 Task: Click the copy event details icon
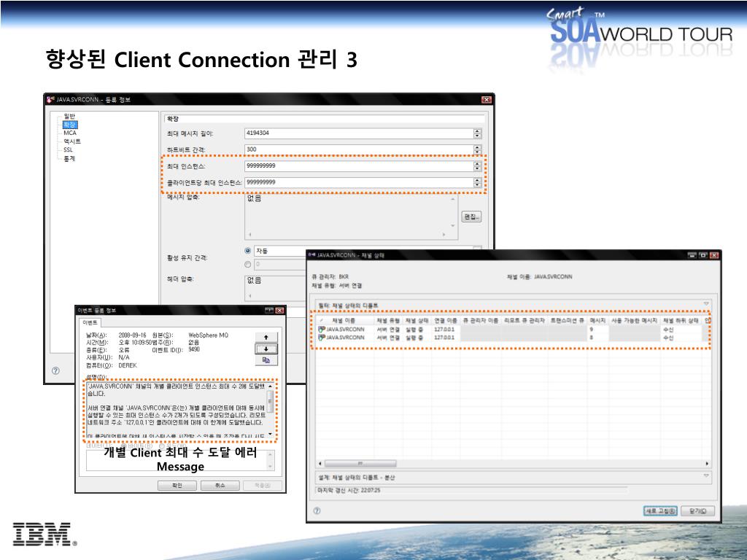tap(266, 360)
